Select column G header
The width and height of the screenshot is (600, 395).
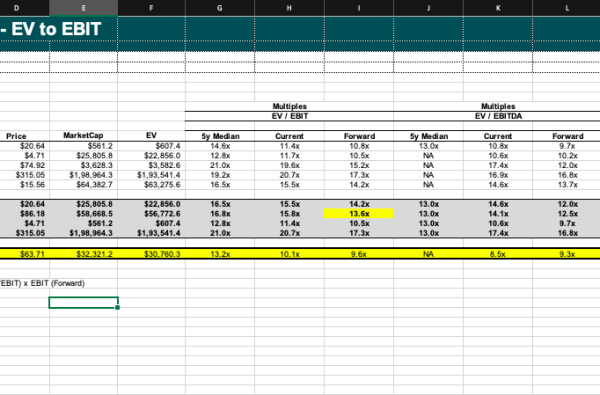point(220,8)
